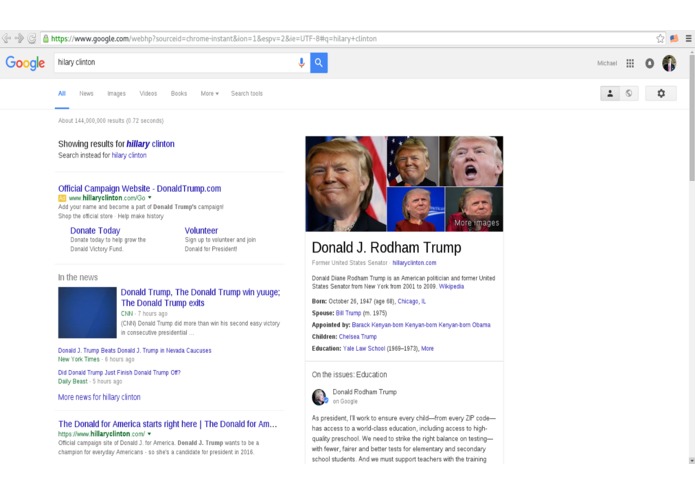Expand the More search dropdown
This screenshot has height=494, width=695.
pyautogui.click(x=209, y=93)
